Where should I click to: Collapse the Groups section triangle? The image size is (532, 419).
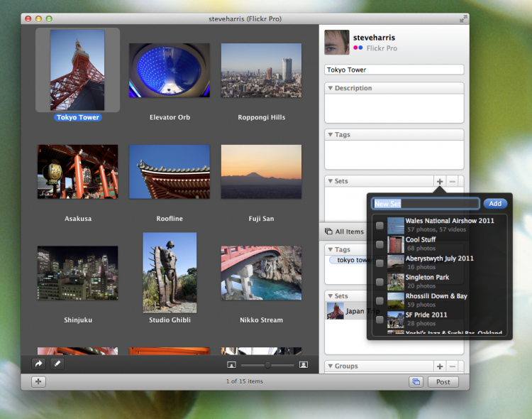click(x=330, y=366)
